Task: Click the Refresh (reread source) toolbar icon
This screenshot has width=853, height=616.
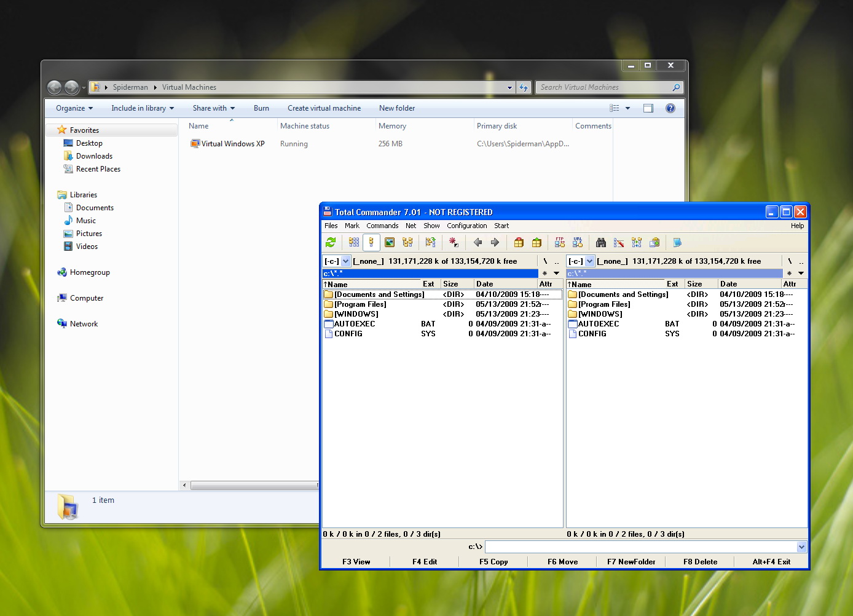Action: [331, 243]
